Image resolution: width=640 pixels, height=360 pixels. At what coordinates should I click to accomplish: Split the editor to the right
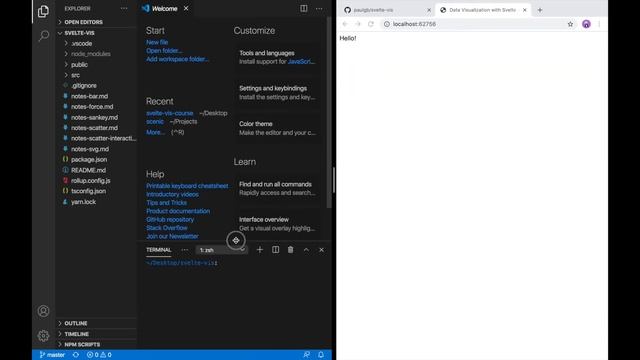pyautogui.click(x=304, y=9)
